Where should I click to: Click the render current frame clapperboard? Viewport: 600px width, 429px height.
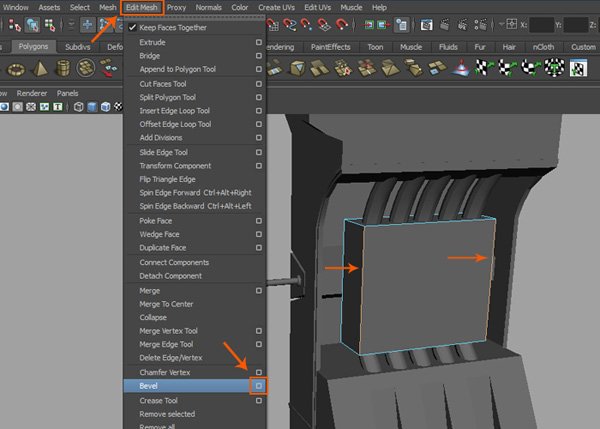[445, 25]
